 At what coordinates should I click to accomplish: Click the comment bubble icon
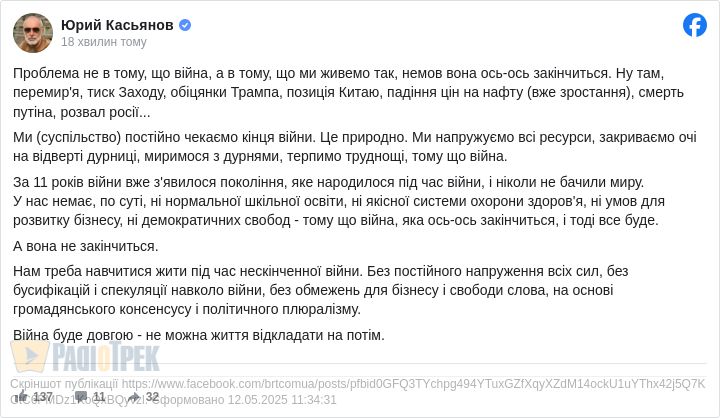(x=81, y=397)
